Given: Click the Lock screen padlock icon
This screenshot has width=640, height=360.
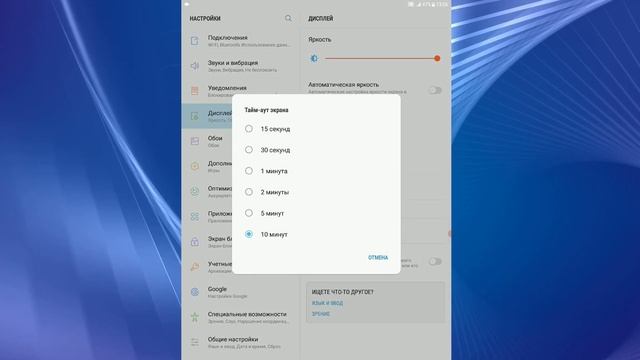Looking at the screenshot, I should pyautogui.click(x=195, y=242).
